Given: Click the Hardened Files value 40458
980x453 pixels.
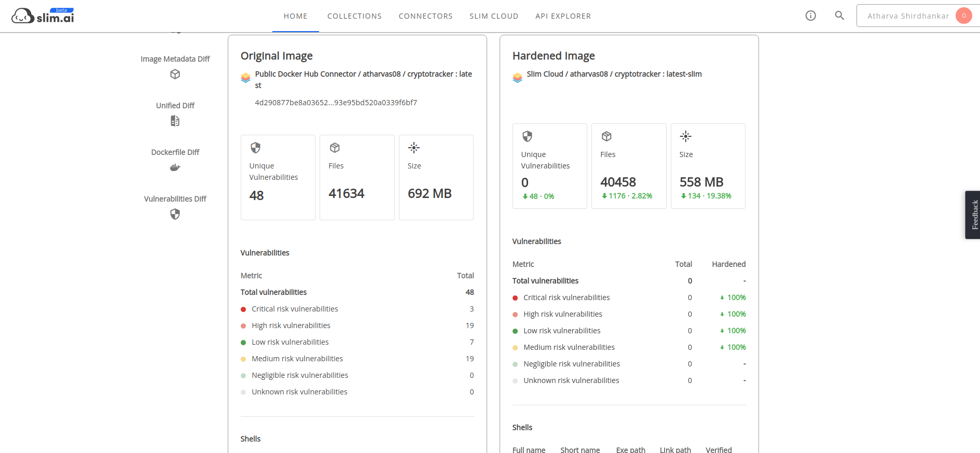Looking at the screenshot, I should tap(618, 182).
